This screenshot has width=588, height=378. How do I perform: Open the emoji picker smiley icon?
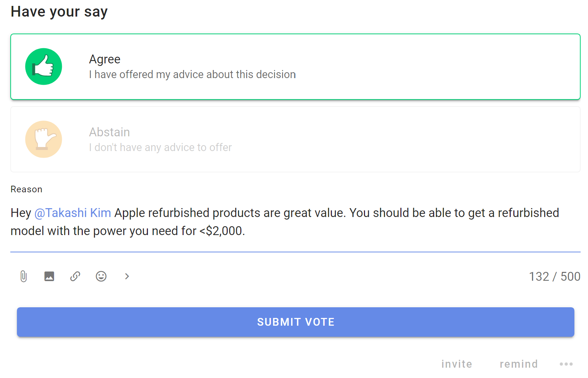click(x=101, y=276)
